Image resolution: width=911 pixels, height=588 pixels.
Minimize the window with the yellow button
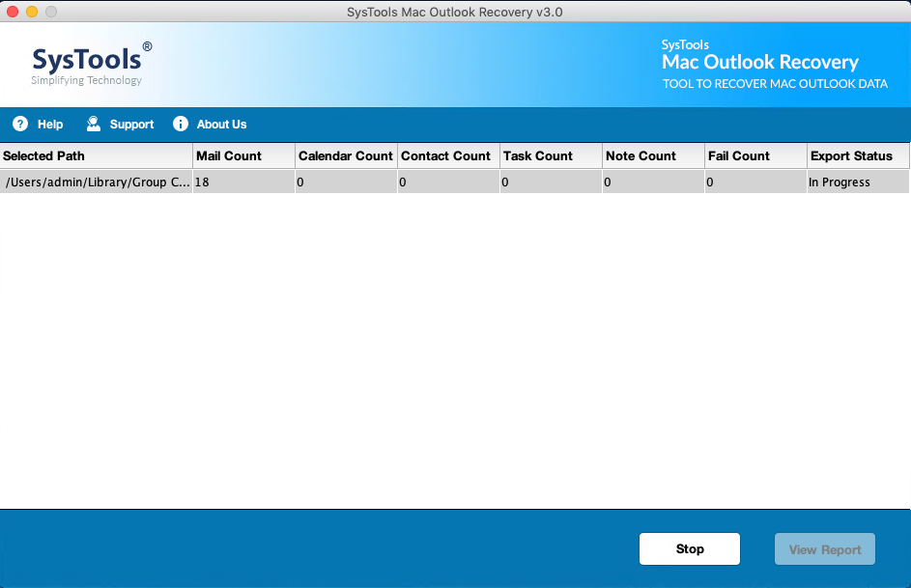point(32,12)
